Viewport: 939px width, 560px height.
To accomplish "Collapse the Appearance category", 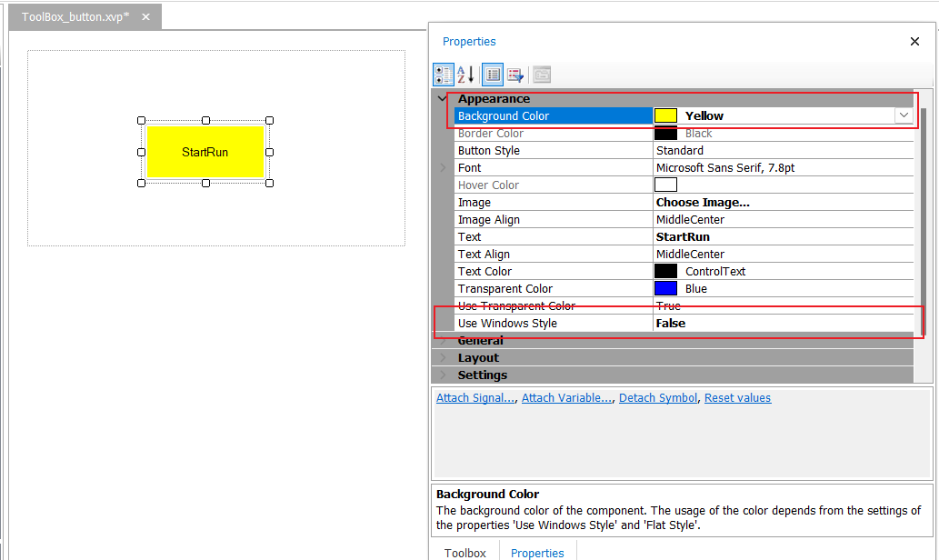I will point(443,99).
